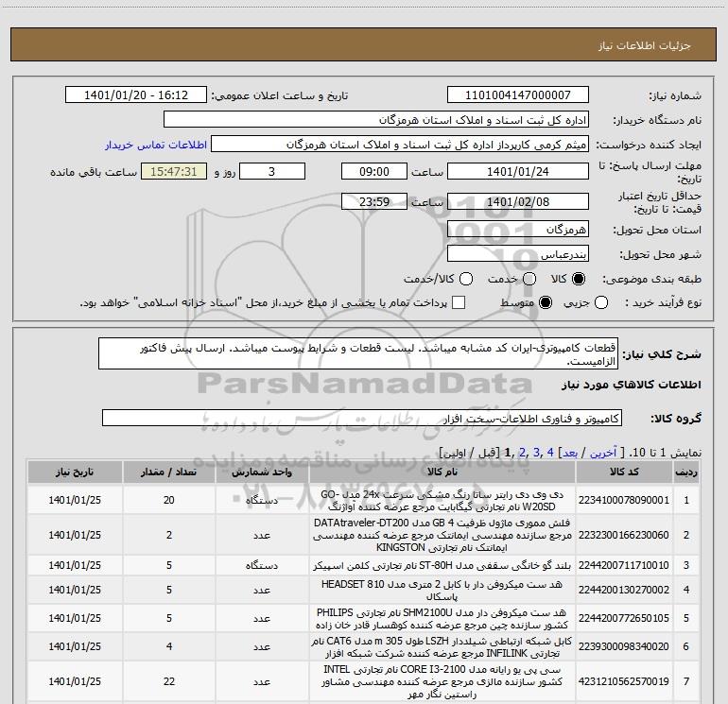Click item code 2244200711710010
Viewport: 728px width, 704px height.
(624, 565)
